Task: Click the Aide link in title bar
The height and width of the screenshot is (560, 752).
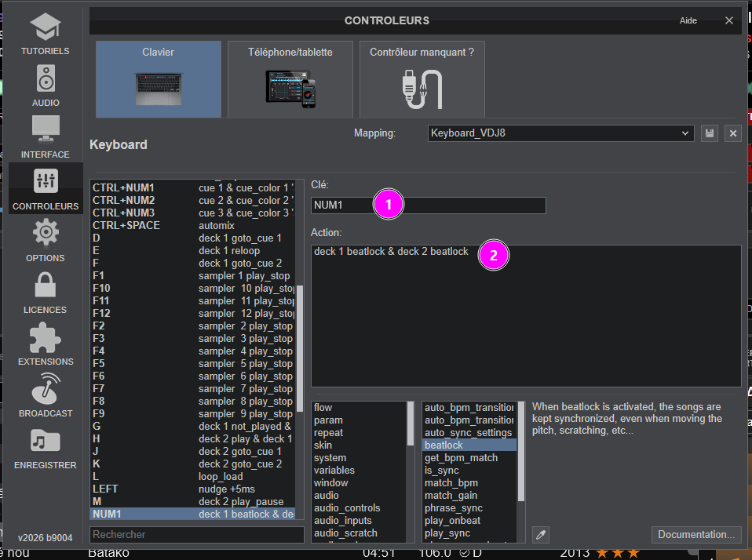Action: point(688,21)
